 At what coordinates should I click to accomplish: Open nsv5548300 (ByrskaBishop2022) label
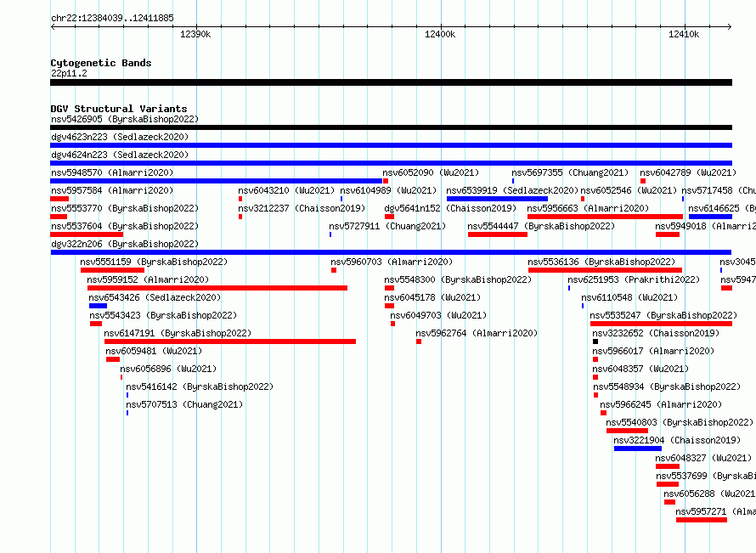click(x=458, y=279)
